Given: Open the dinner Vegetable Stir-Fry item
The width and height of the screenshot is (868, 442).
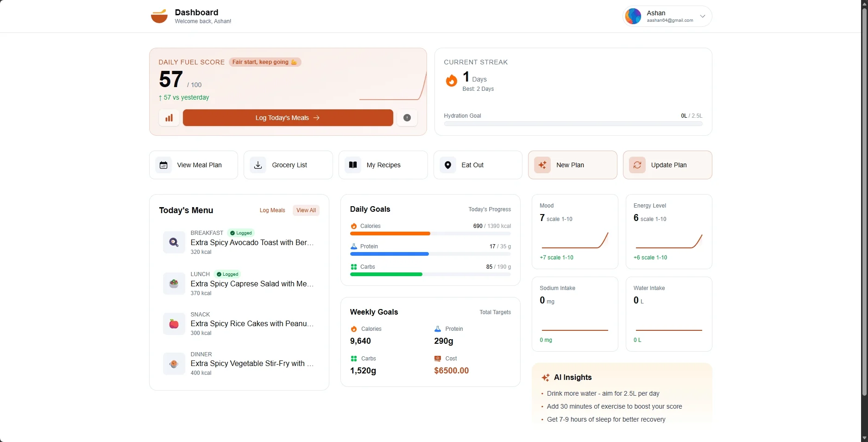Looking at the screenshot, I should point(252,364).
